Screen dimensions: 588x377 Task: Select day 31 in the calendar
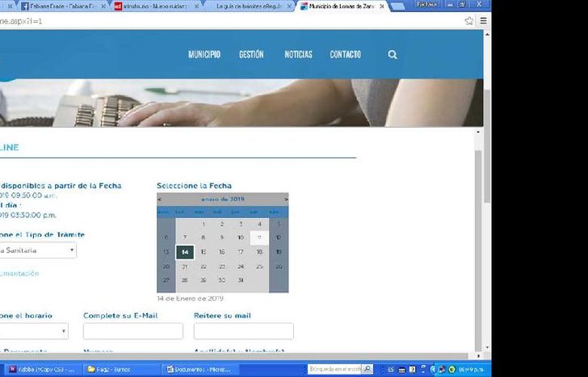click(241, 280)
